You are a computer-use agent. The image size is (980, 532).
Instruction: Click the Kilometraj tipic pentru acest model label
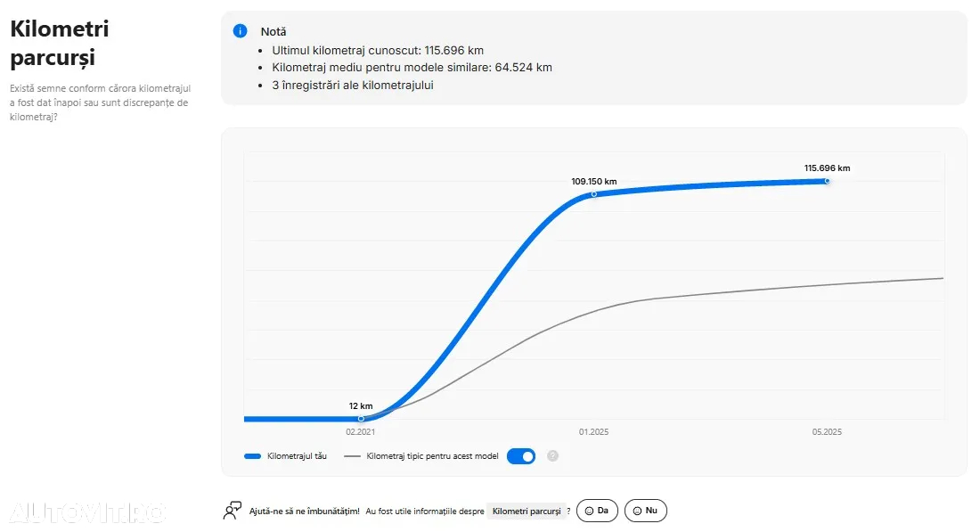432,456
